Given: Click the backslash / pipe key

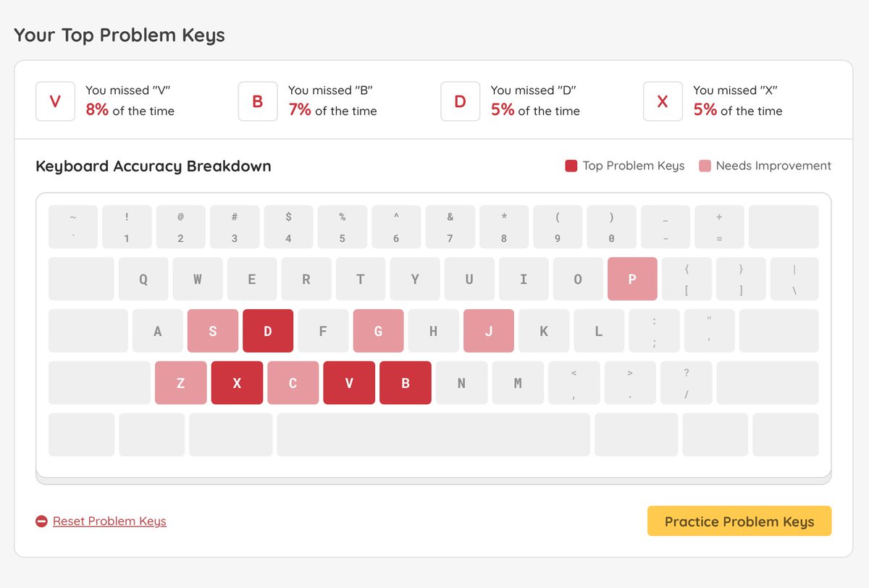Looking at the screenshot, I should click(x=794, y=279).
